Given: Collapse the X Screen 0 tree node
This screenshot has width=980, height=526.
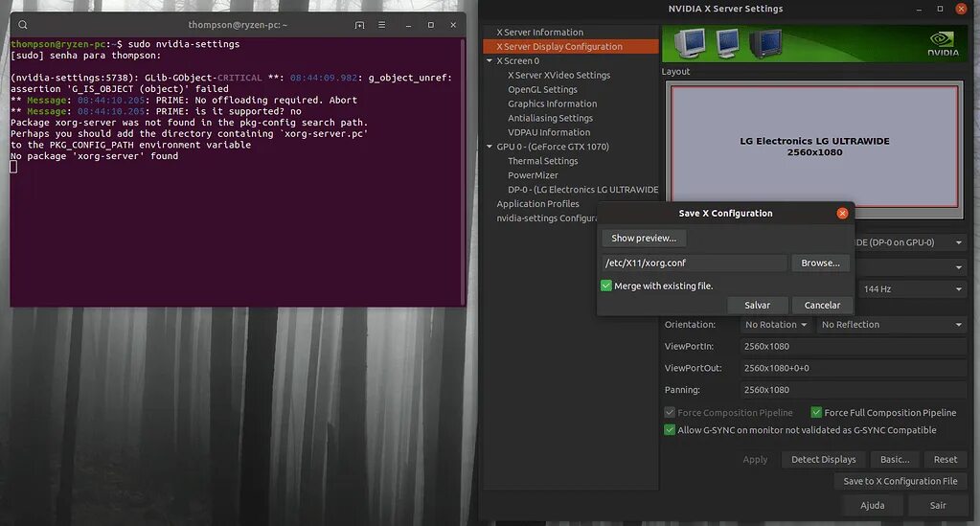Looking at the screenshot, I should pyautogui.click(x=490, y=60).
